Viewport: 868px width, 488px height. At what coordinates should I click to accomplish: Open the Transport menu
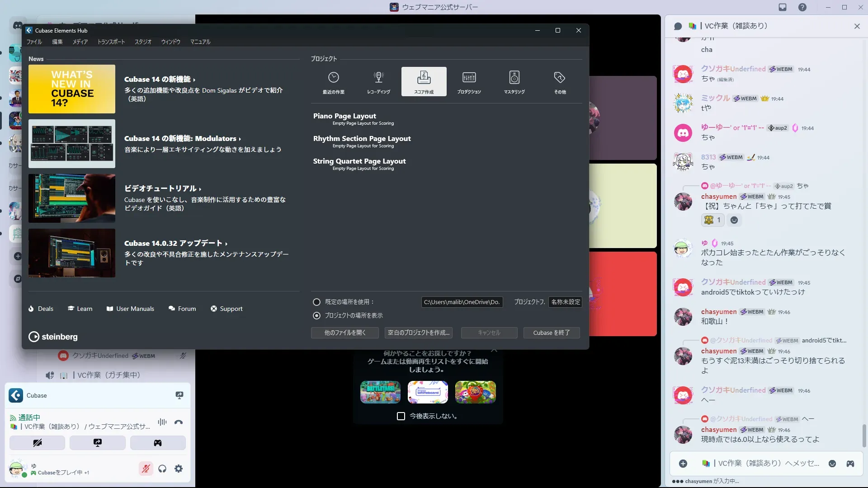point(111,42)
